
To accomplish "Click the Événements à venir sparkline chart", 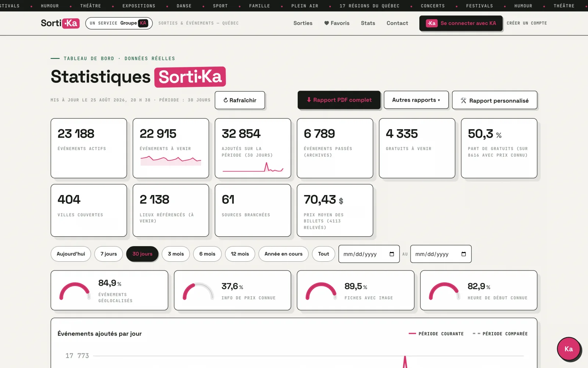I will (171, 160).
